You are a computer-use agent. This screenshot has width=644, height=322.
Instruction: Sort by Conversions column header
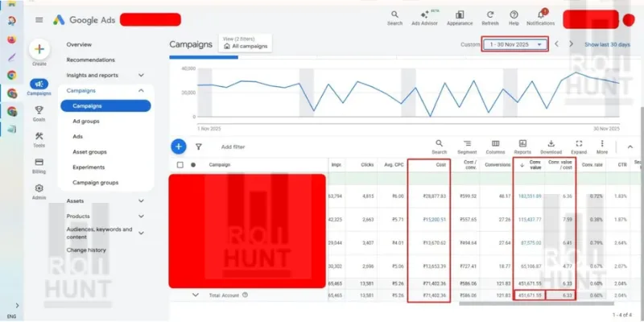pos(497,165)
